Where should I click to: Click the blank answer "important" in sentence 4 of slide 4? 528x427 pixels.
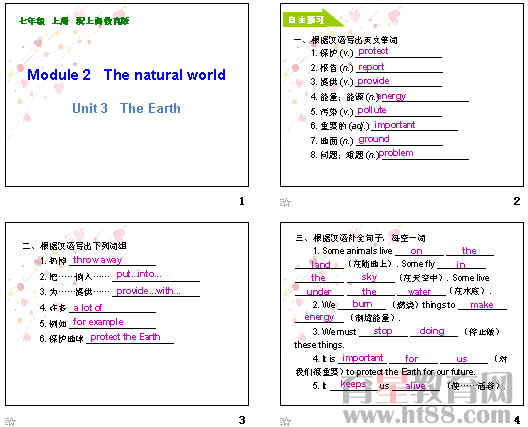click(363, 358)
